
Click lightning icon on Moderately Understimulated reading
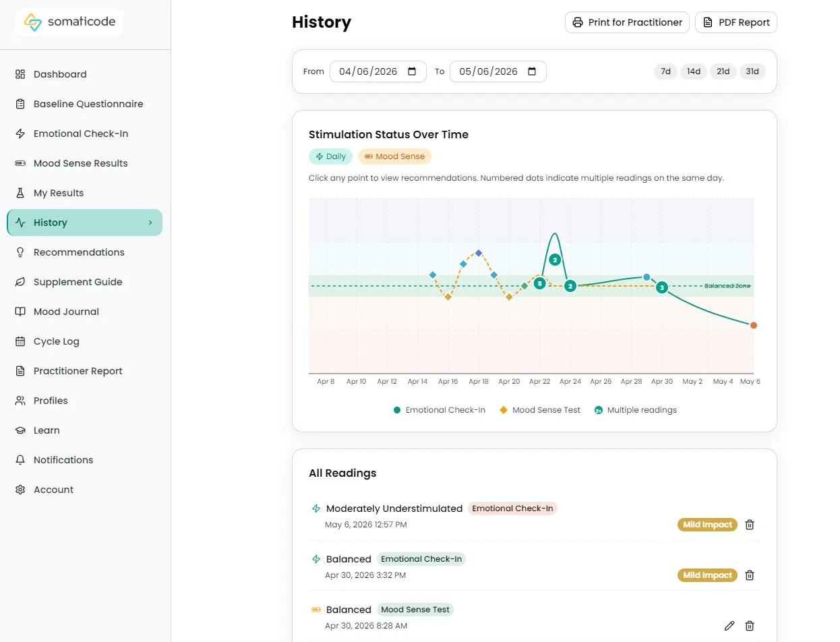[x=316, y=508]
